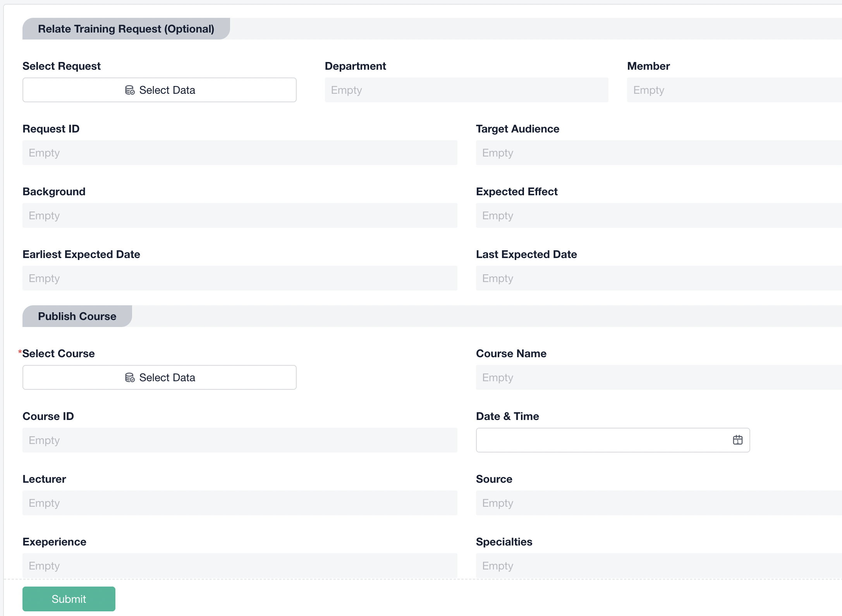Viewport: 842px width, 616px height.
Task: Click the database icon next to Select Data button
Action: click(x=129, y=89)
